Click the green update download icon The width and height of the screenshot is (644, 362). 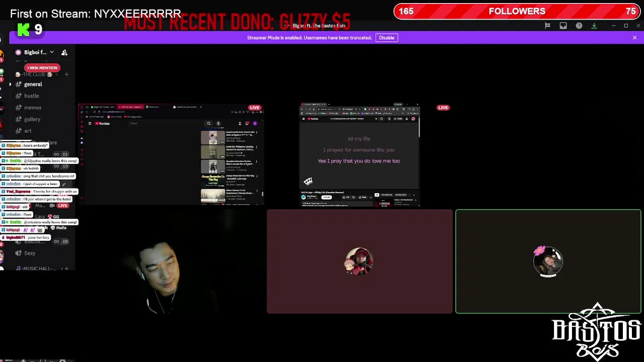pos(594,26)
